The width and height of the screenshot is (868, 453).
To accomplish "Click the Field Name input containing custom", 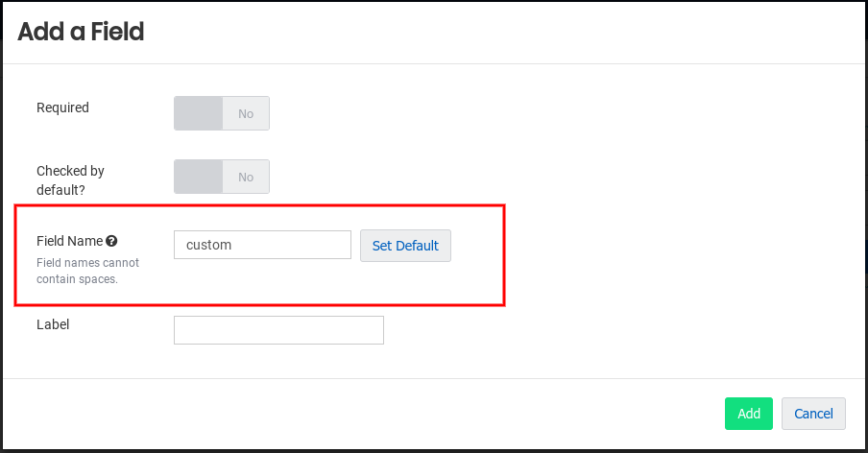I will (262, 245).
